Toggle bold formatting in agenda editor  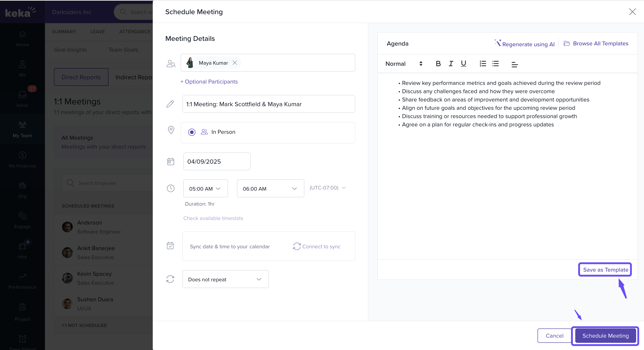(x=438, y=64)
